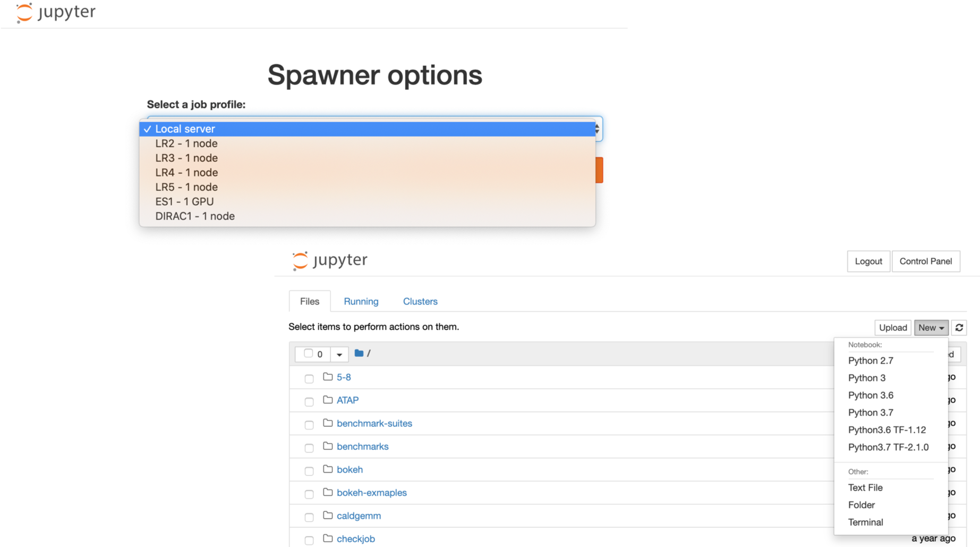
Task: Click the Jupyter logo above the Files tab
Action: (x=330, y=260)
